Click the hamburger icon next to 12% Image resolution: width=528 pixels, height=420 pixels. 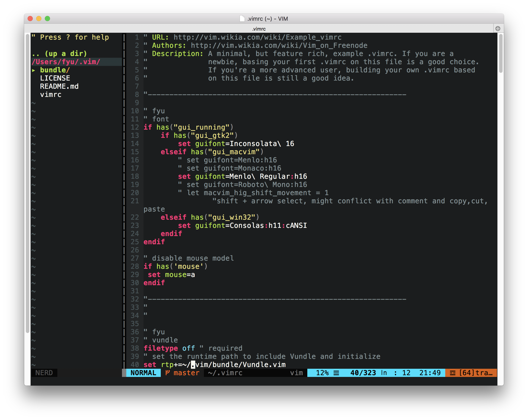click(x=336, y=373)
